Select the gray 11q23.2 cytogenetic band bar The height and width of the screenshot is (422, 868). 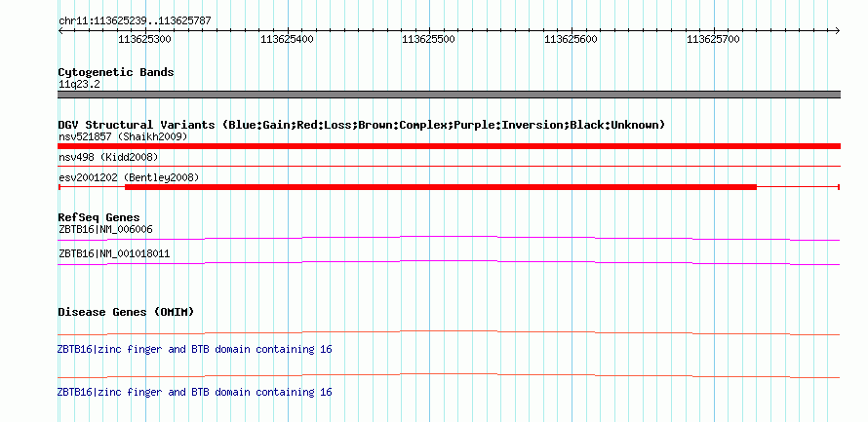(449, 95)
